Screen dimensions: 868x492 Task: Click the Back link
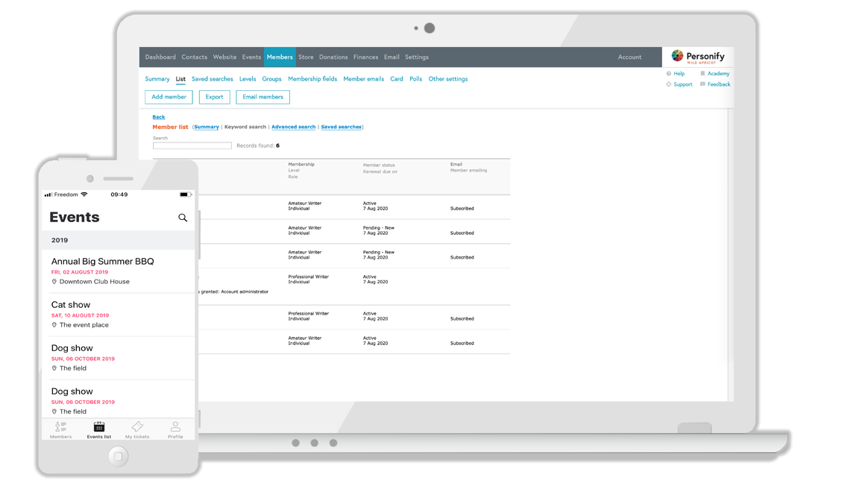click(159, 117)
